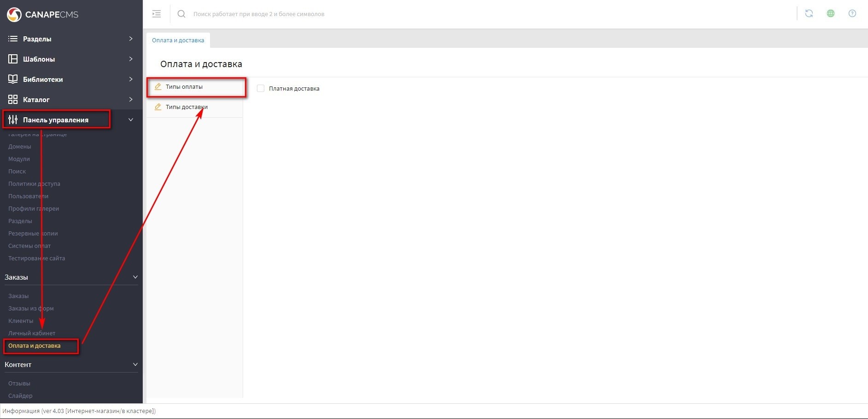Screen dimensions: 868x419
Task: Expand the Каталог menu chevron
Action: pos(131,99)
